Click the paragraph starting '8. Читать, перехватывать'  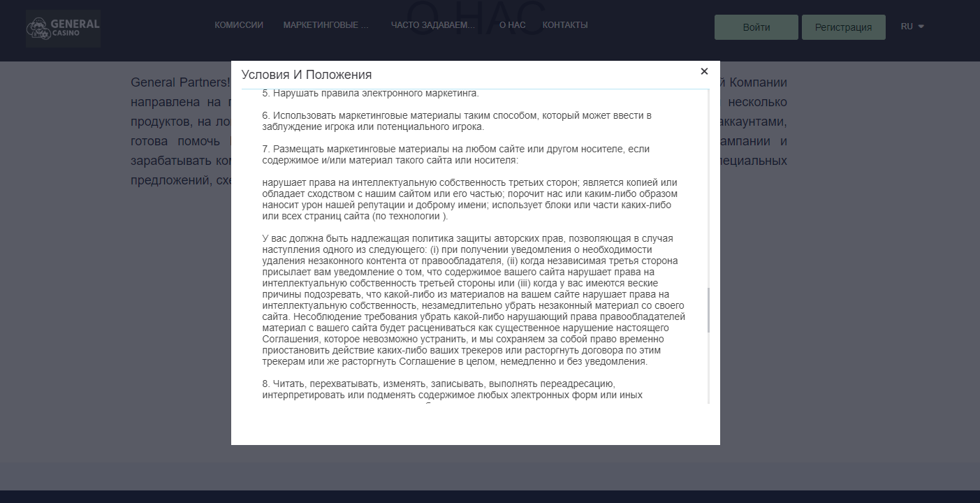click(452, 389)
